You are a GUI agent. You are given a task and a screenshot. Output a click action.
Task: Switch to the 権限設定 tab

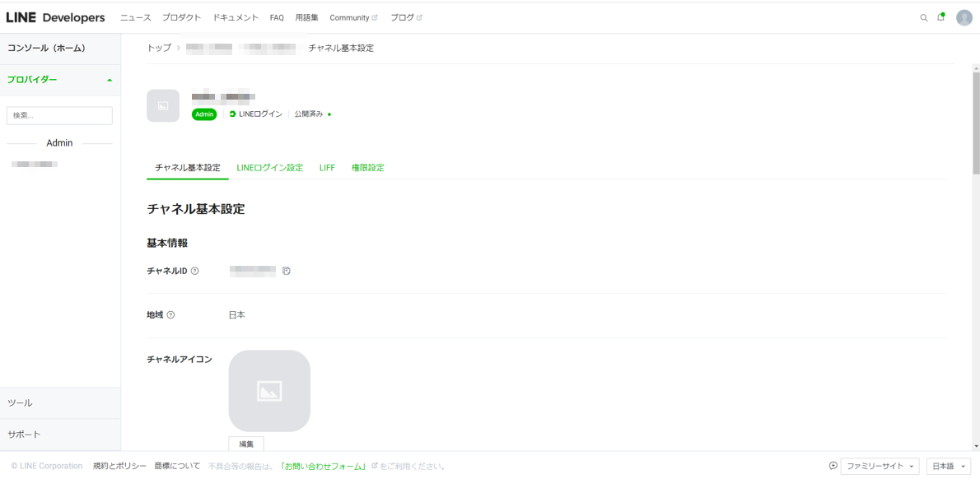(x=367, y=168)
